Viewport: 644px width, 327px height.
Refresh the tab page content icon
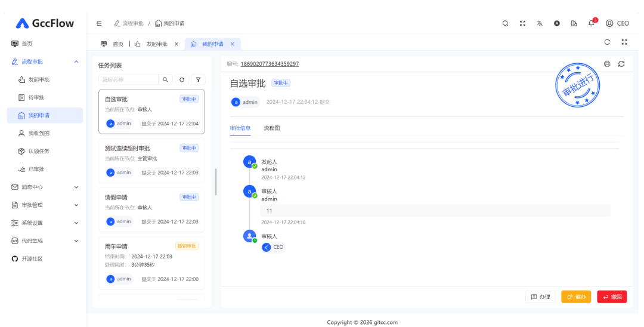(607, 42)
